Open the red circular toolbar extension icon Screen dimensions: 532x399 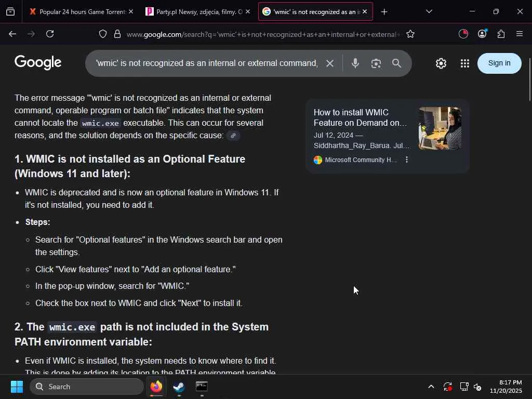(x=463, y=34)
